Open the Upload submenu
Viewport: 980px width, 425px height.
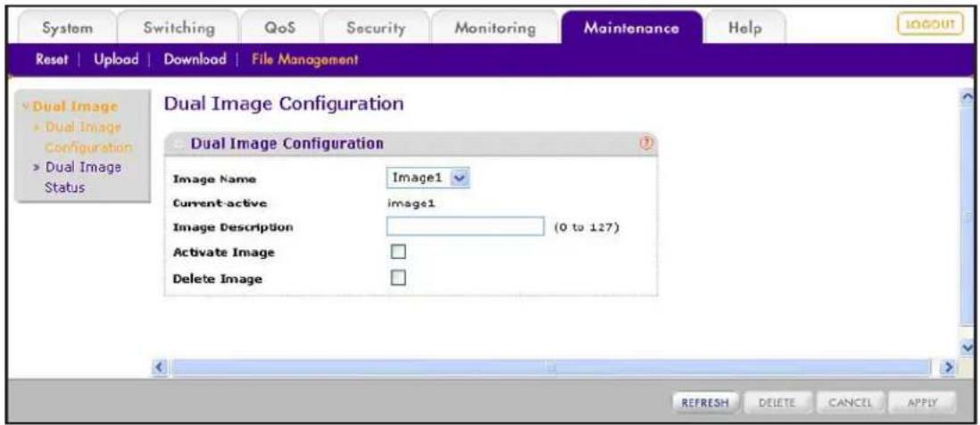point(116,60)
